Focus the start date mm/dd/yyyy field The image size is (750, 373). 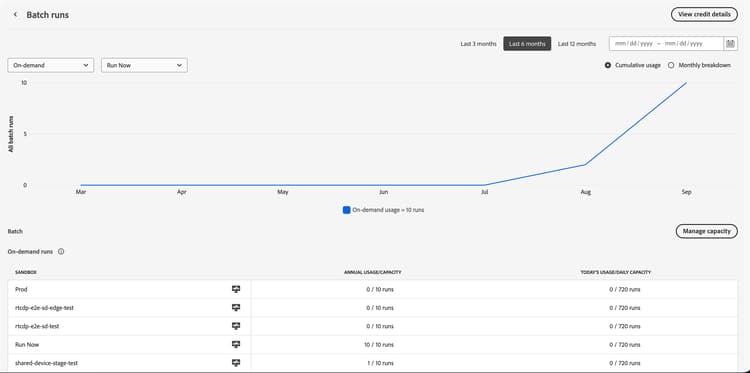coord(634,44)
